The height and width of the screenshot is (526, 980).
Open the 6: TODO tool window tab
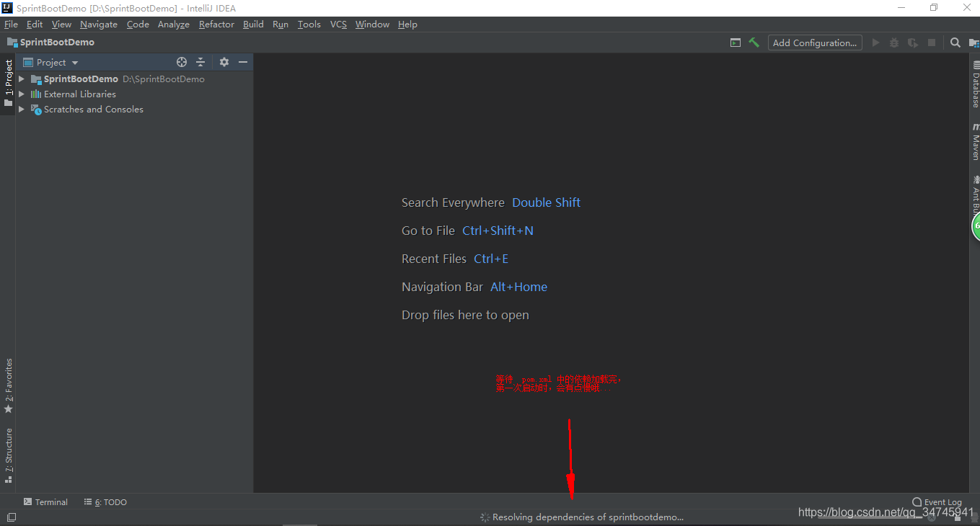click(x=105, y=502)
